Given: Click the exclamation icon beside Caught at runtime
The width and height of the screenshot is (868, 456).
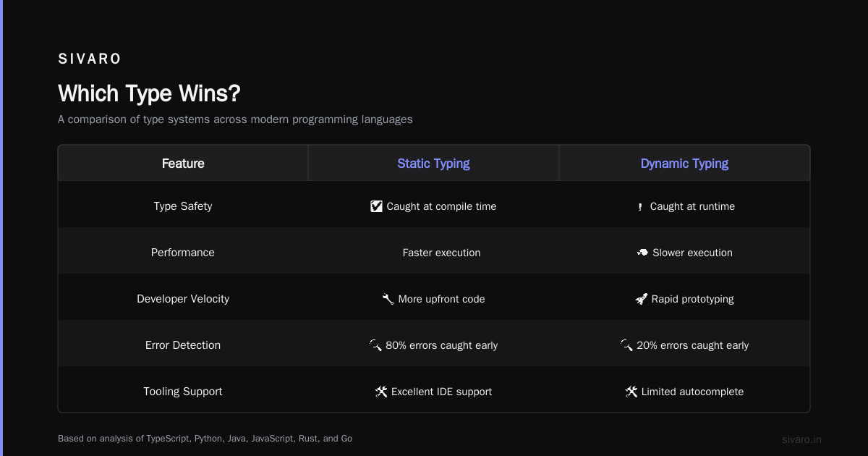Looking at the screenshot, I should (639, 206).
